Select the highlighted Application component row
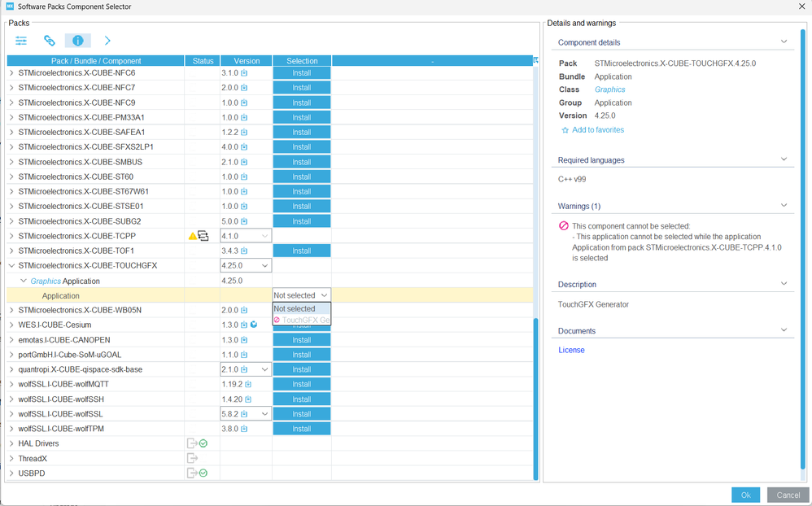The width and height of the screenshot is (812, 506). click(x=269, y=295)
